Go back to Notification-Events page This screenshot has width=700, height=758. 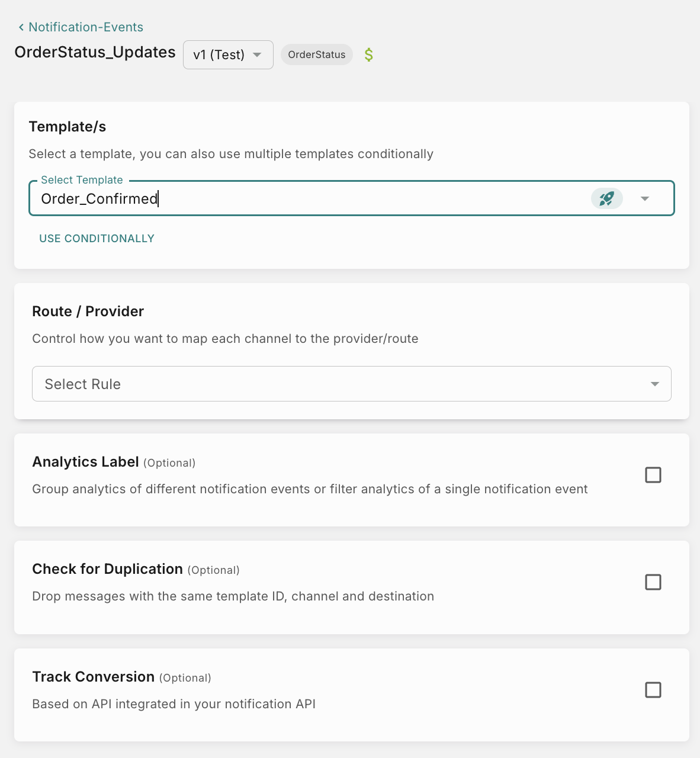pos(85,27)
